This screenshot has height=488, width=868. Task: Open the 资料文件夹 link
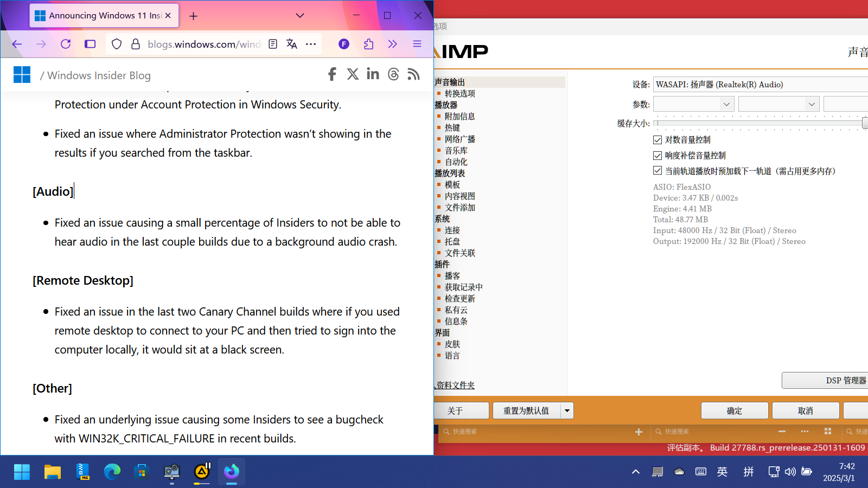(x=456, y=385)
